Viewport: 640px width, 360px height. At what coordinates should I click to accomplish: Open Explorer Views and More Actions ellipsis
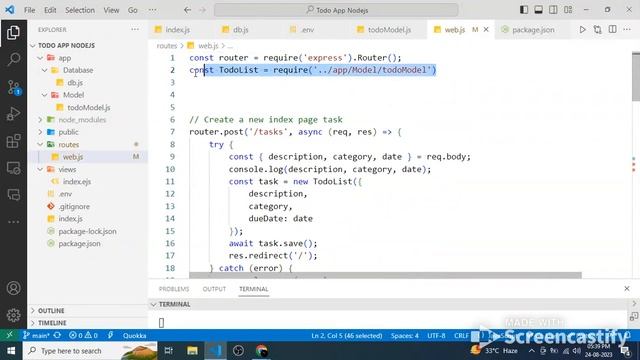[135, 29]
